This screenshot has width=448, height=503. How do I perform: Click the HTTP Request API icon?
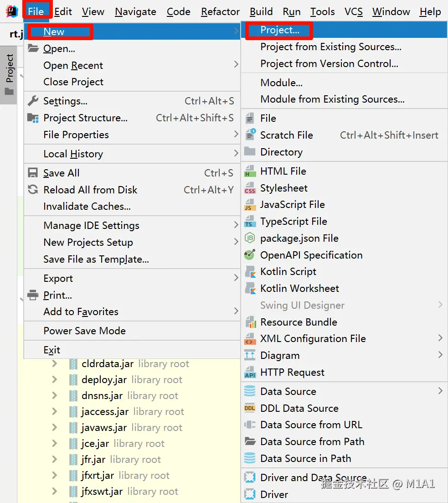[x=250, y=373]
